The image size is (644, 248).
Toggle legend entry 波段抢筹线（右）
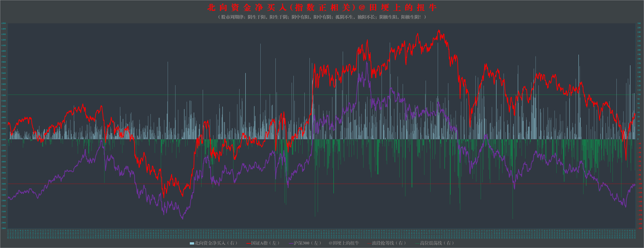(x=387, y=243)
